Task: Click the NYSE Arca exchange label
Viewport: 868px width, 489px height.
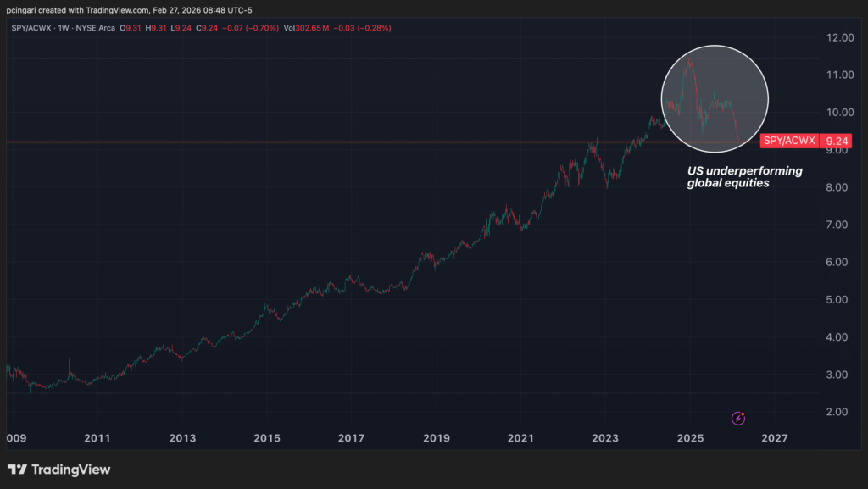Action: click(x=95, y=28)
